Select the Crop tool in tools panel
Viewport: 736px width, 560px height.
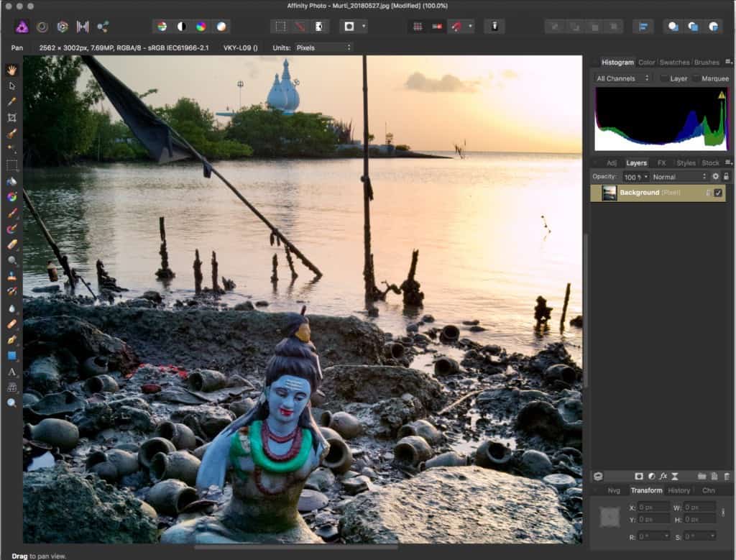click(x=11, y=118)
